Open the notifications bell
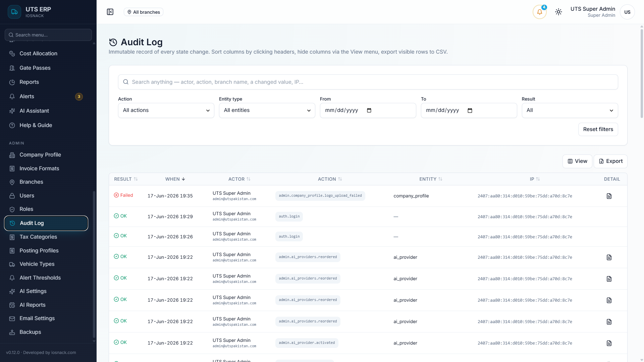 pos(540,12)
